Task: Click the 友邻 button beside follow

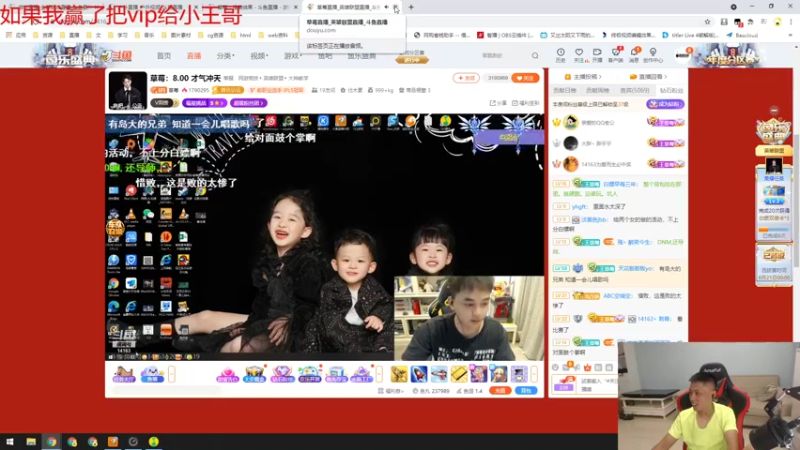Action: [466, 78]
